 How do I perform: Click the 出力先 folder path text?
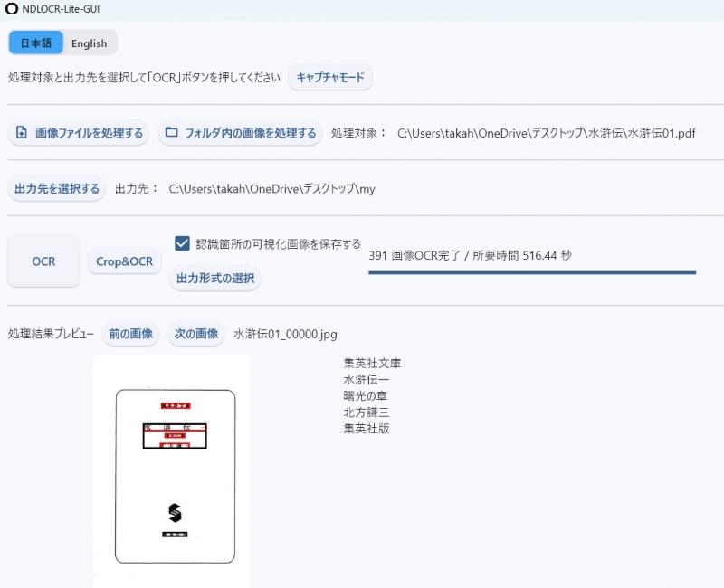coord(271,189)
